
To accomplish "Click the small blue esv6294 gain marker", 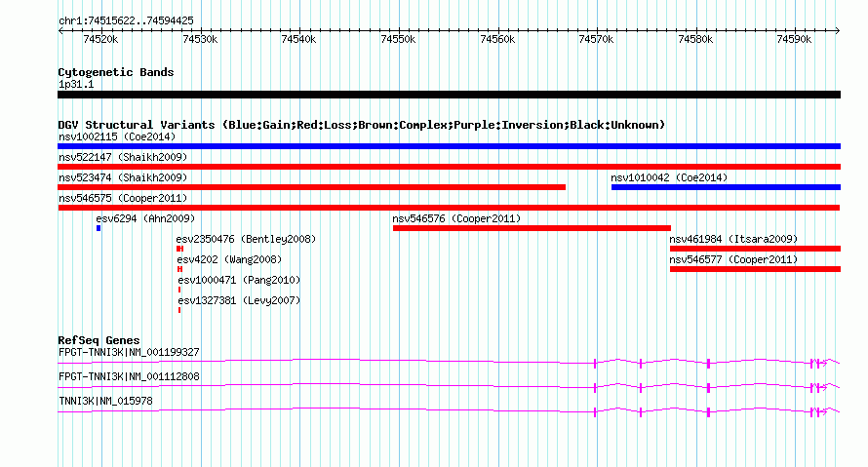I will 99,228.
